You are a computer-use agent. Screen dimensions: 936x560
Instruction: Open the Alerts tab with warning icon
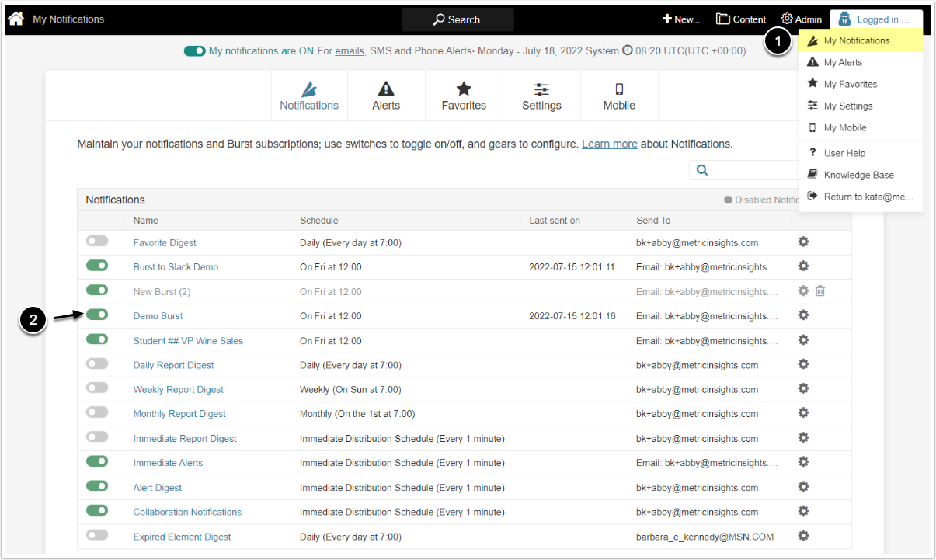pos(386,96)
